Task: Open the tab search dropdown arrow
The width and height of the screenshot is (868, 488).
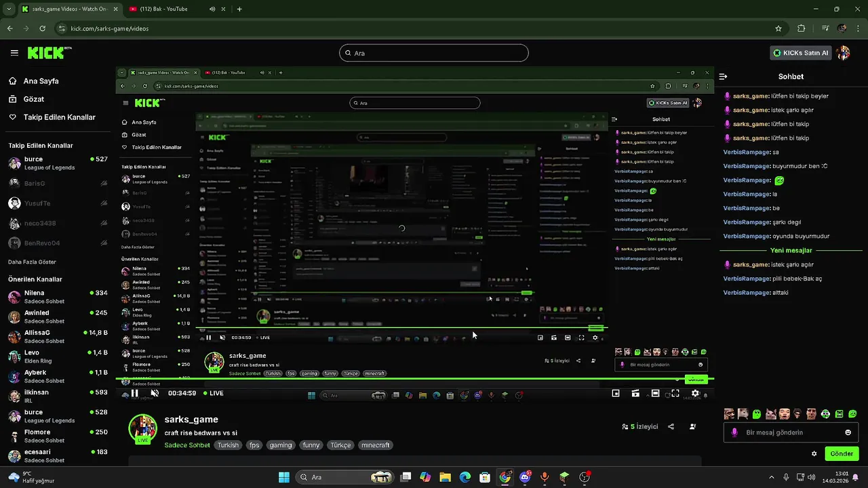Action: click(8, 9)
